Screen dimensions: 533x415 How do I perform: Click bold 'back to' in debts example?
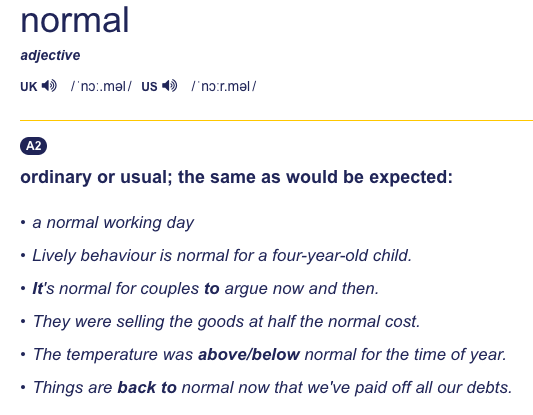(x=147, y=387)
